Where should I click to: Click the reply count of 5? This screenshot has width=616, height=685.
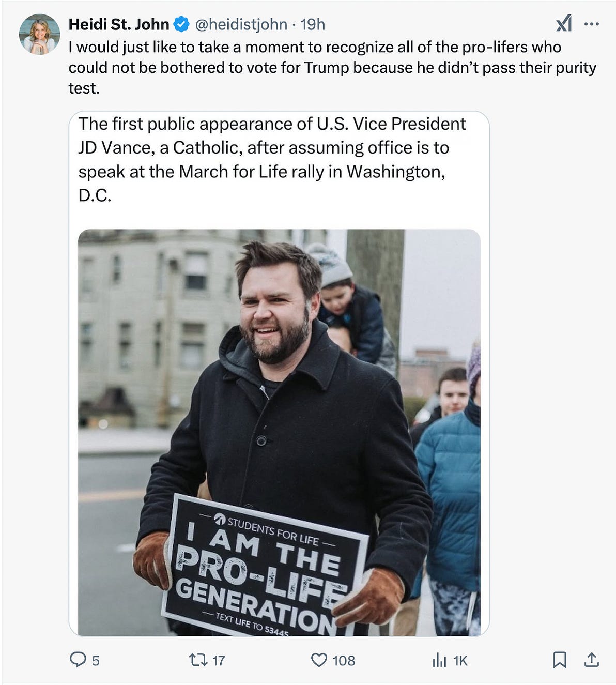point(96,661)
